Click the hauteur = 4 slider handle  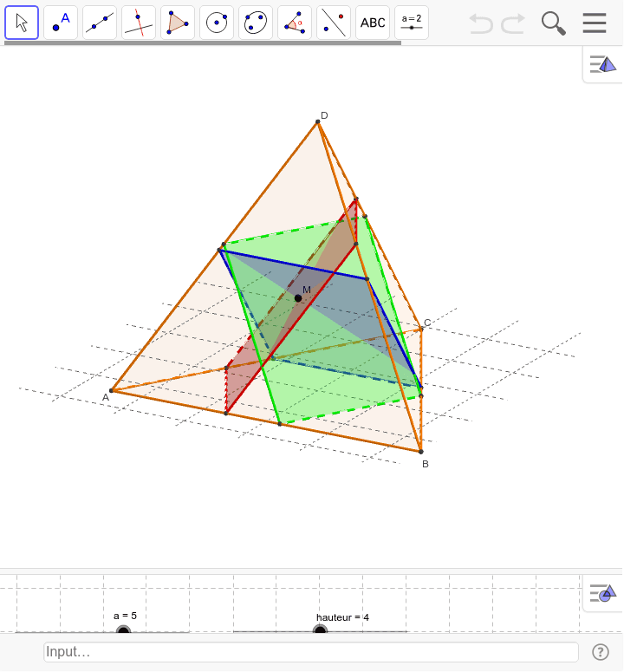(320, 630)
